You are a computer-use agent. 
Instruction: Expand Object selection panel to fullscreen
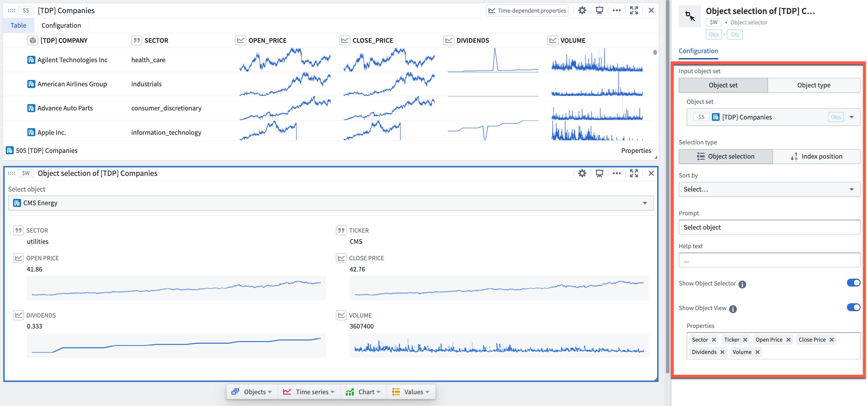(634, 173)
